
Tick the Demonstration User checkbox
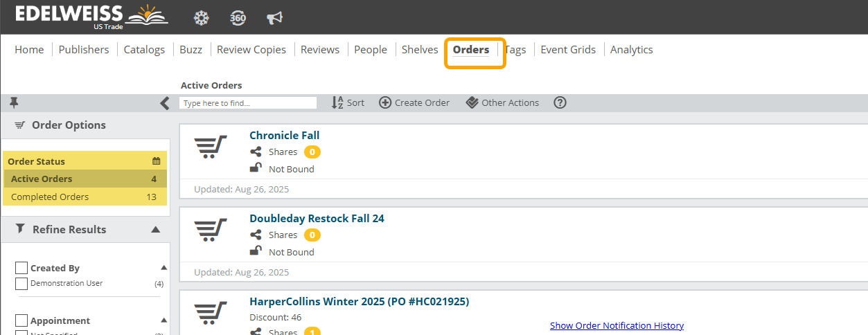coord(21,283)
